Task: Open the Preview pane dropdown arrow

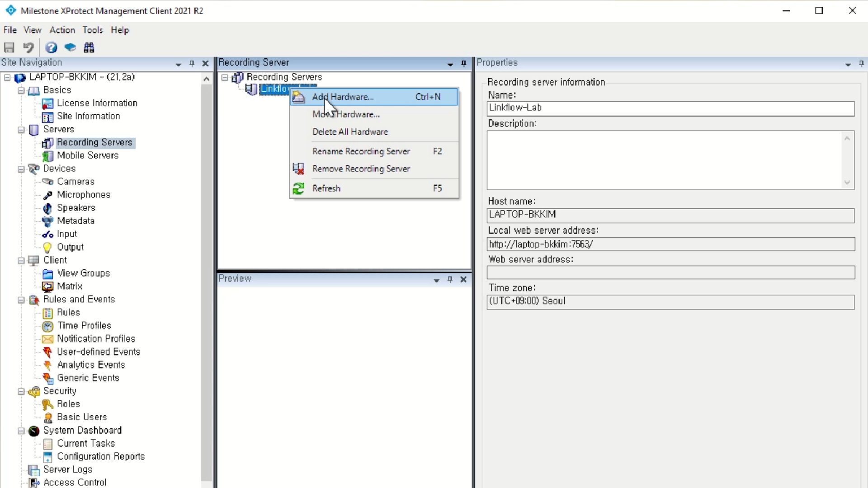Action: point(437,280)
